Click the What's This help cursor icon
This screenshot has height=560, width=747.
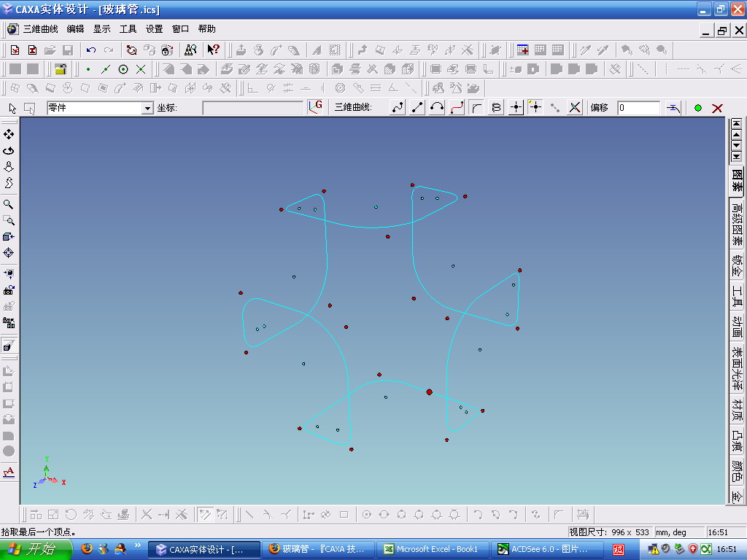213,50
